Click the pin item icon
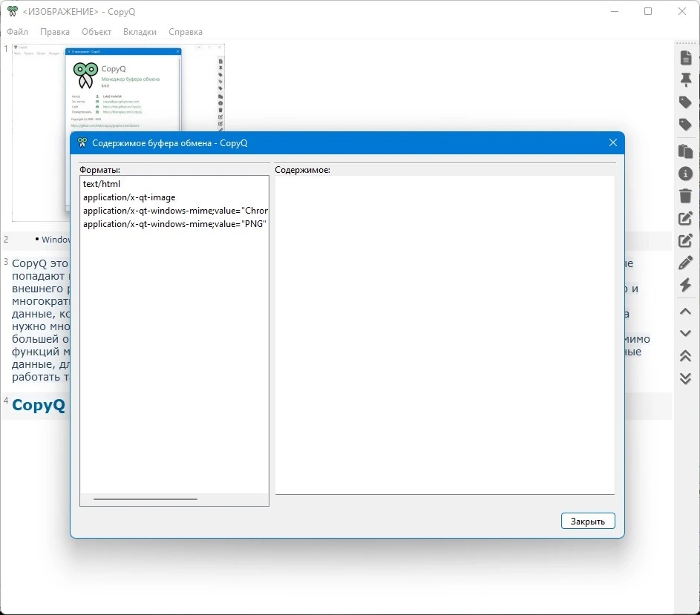The image size is (700, 615). (x=686, y=80)
